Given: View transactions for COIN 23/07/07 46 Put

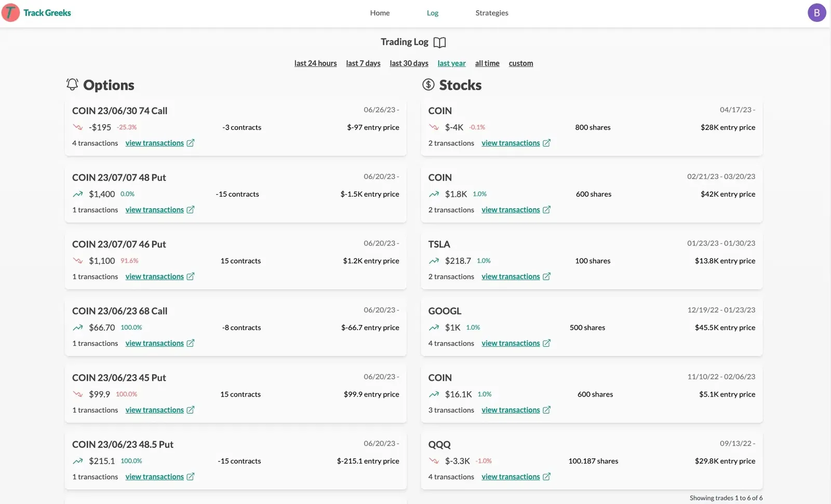Looking at the screenshot, I should [155, 276].
